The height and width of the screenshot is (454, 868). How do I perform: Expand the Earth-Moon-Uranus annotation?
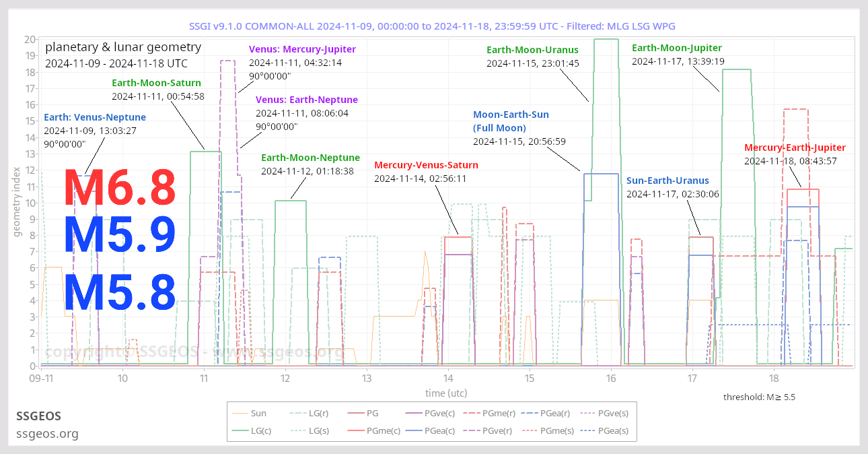532,50
